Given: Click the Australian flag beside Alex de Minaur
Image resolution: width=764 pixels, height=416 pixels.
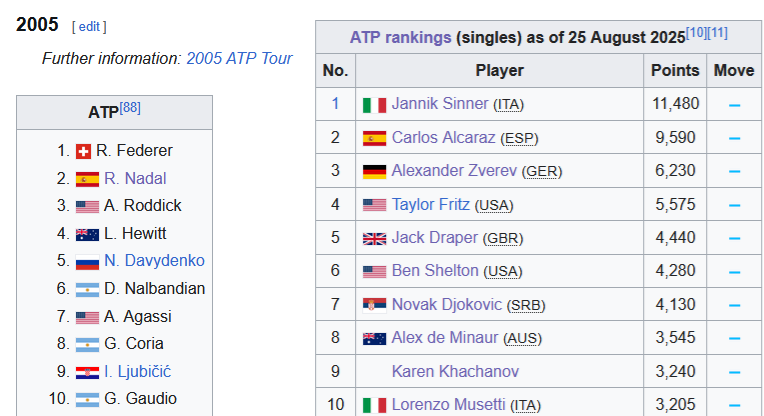Looking at the screenshot, I should [374, 339].
